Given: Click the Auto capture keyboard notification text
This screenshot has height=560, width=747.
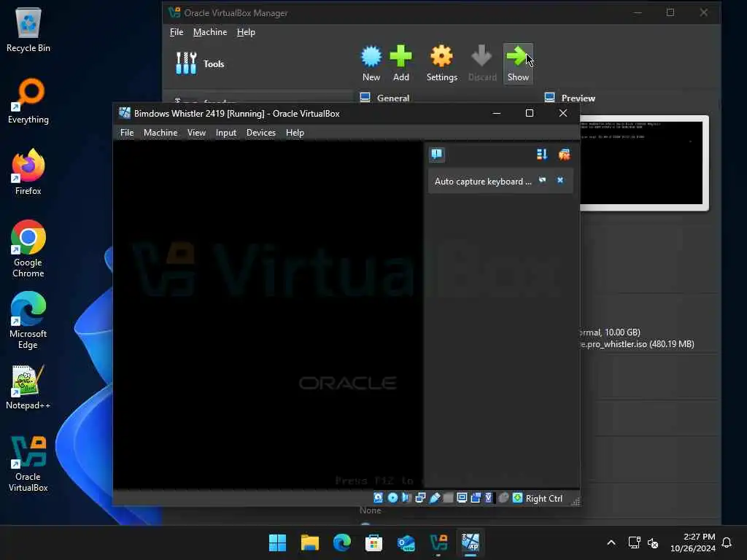Looking at the screenshot, I should (x=483, y=181).
